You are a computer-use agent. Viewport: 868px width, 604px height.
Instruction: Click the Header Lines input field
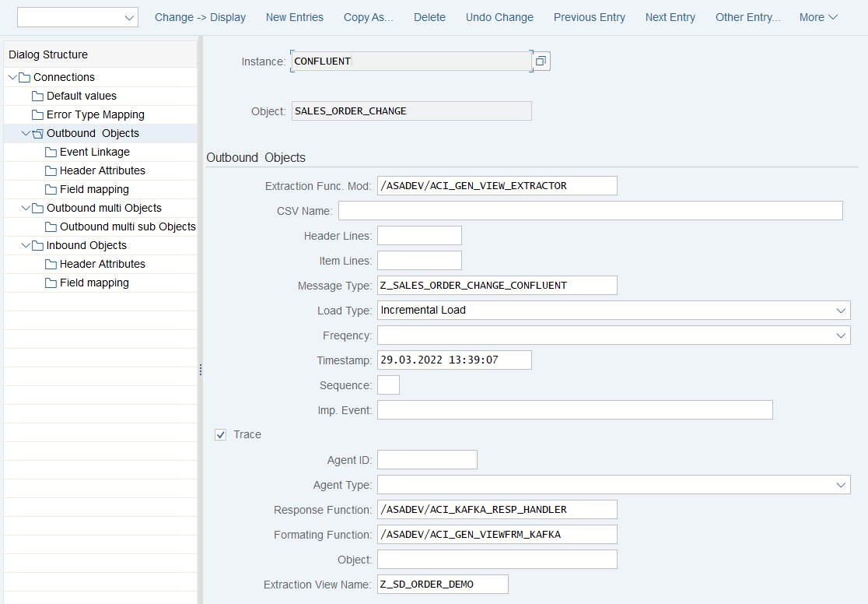coord(419,236)
